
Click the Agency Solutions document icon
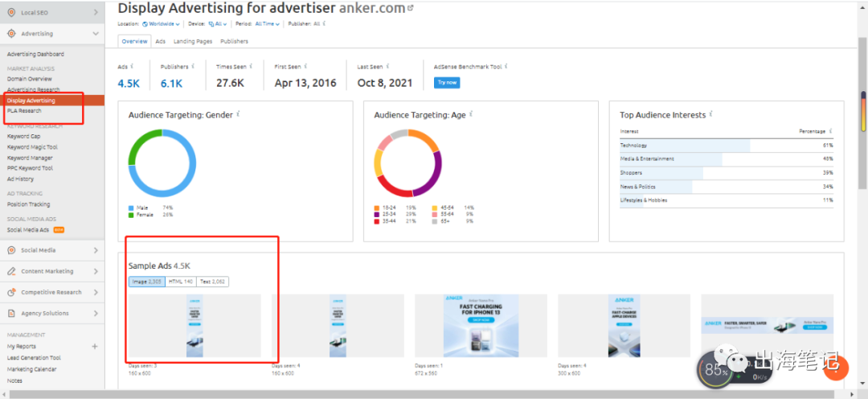click(x=11, y=314)
